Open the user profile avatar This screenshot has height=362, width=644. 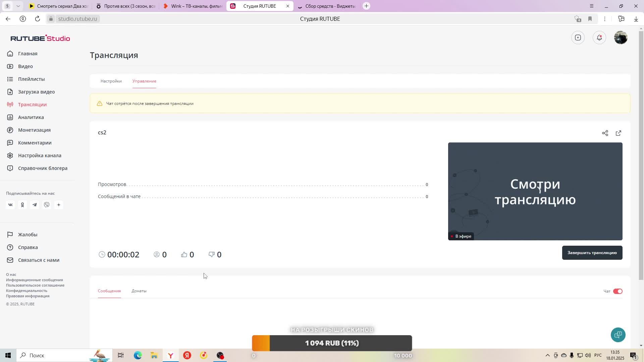(621, 38)
